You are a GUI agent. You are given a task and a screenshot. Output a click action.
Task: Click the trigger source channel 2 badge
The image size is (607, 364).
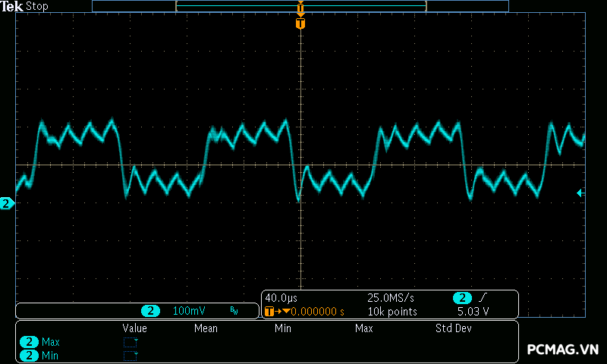tap(462, 298)
